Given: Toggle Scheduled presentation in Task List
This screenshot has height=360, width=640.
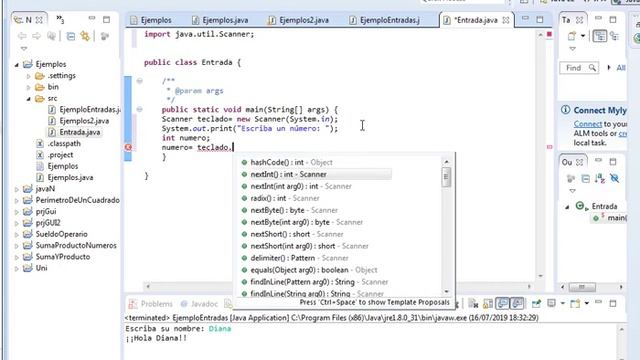Looking at the screenshot, I should click(x=614, y=36).
